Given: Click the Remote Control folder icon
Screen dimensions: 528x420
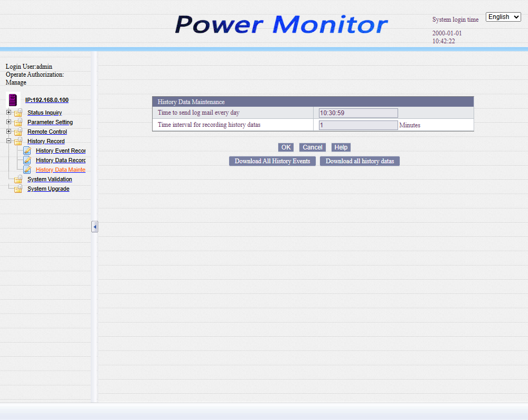Looking at the screenshot, I should click(x=18, y=132).
